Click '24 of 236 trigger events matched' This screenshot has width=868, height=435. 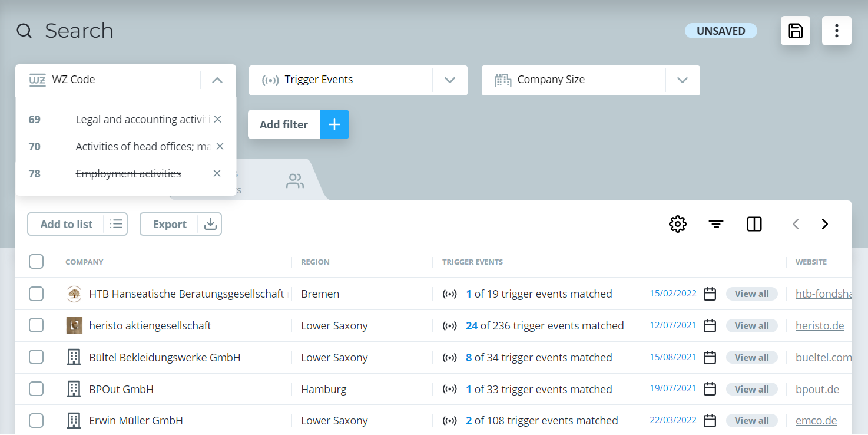[x=545, y=325]
